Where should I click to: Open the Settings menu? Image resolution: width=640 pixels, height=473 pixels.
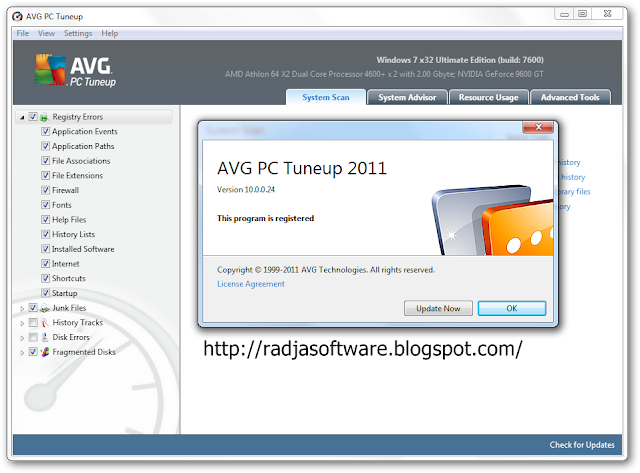78,33
